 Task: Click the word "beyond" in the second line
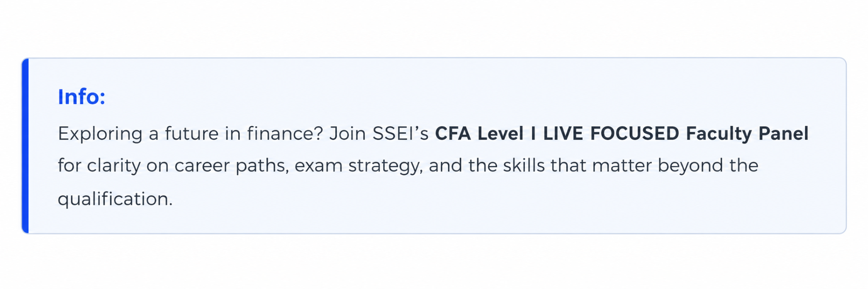tap(690, 166)
